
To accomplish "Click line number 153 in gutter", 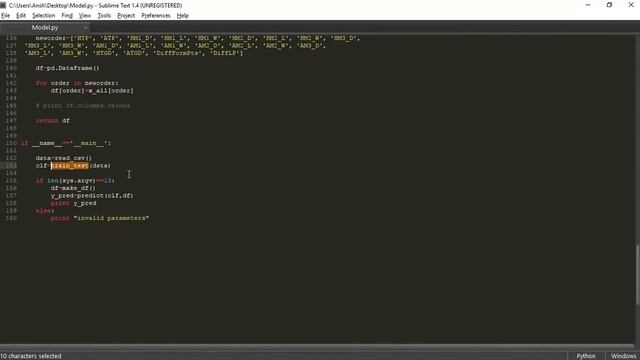I will 11,166.
